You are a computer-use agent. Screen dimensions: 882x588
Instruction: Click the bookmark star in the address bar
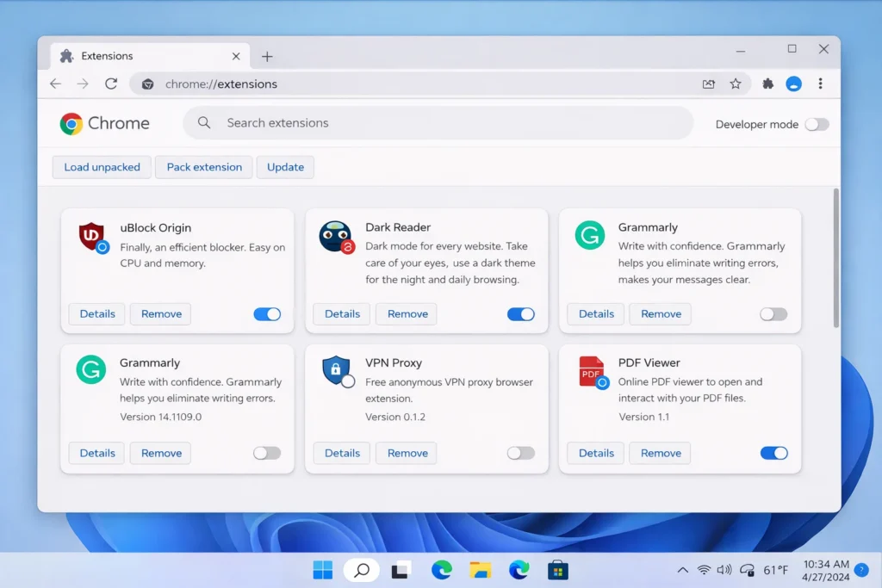click(736, 84)
